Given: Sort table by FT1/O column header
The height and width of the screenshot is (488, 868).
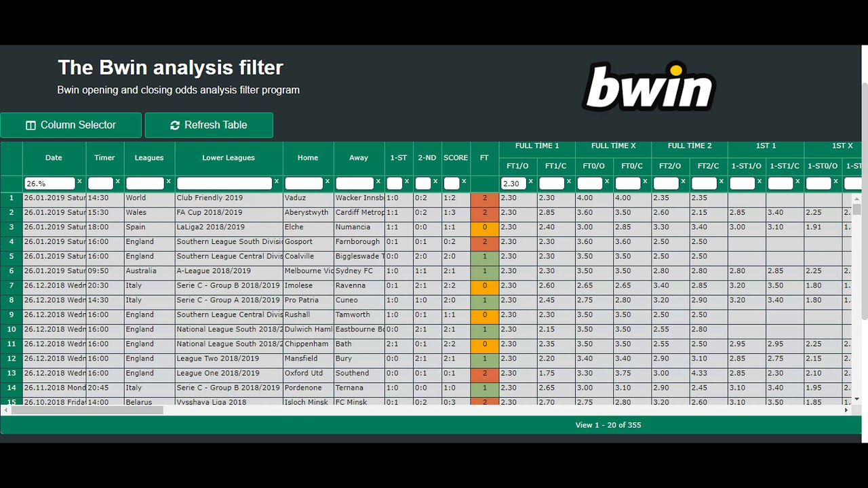Looking at the screenshot, I should pos(517,166).
